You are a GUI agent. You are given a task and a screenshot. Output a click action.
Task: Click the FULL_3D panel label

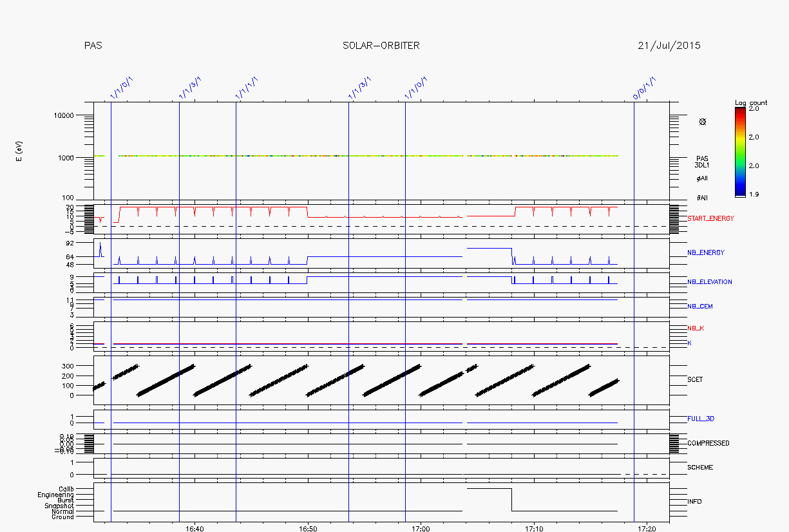[701, 419]
